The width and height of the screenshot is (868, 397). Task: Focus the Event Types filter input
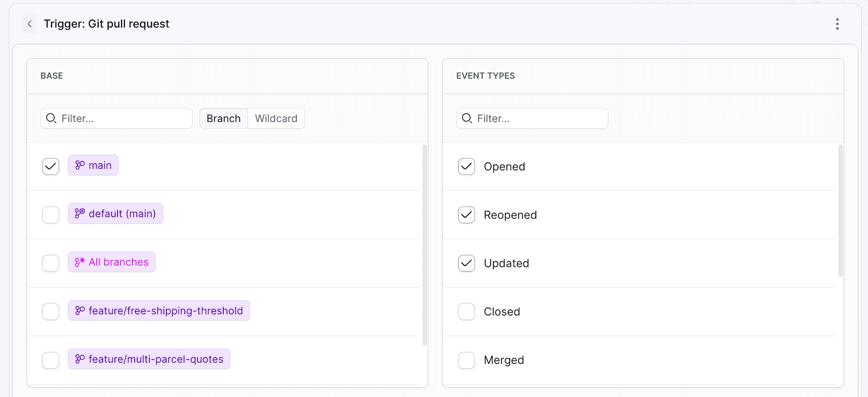(x=532, y=118)
